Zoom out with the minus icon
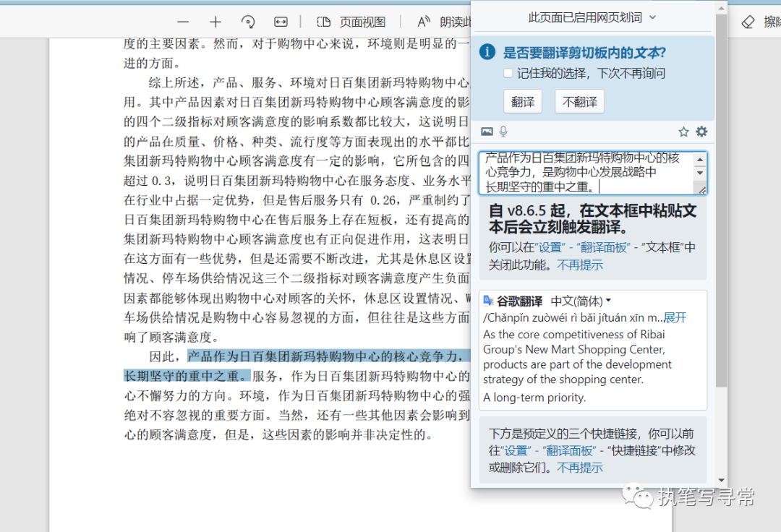The width and height of the screenshot is (781, 532). [183, 22]
